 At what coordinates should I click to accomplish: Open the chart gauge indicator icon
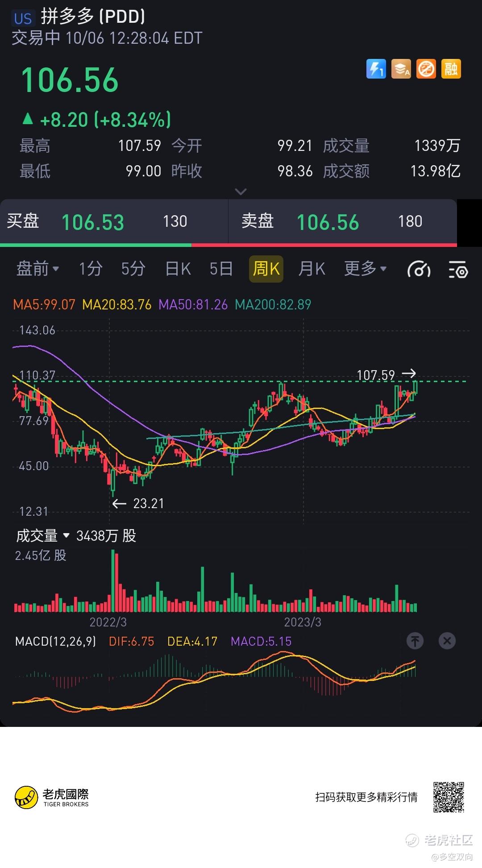point(419,269)
